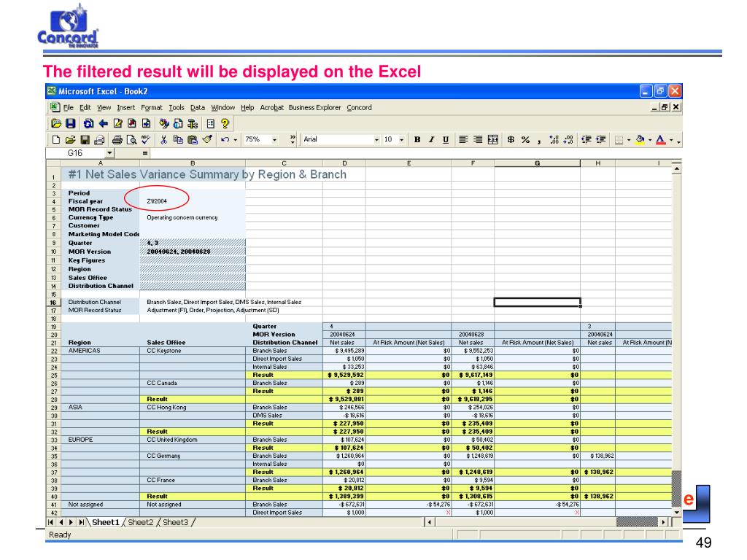The height and width of the screenshot is (560, 747).
Task: Switch to the Sheet3 tab
Action: 175,522
